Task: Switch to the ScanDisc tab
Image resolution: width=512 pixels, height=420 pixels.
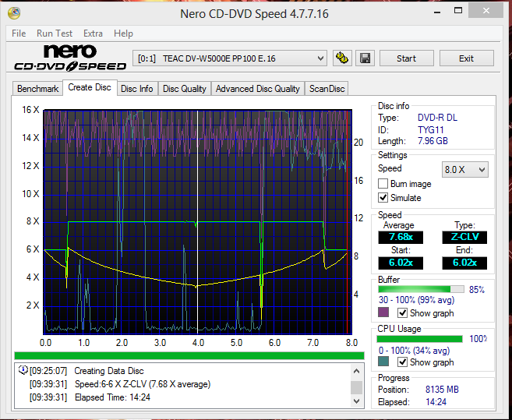Action: (x=327, y=89)
